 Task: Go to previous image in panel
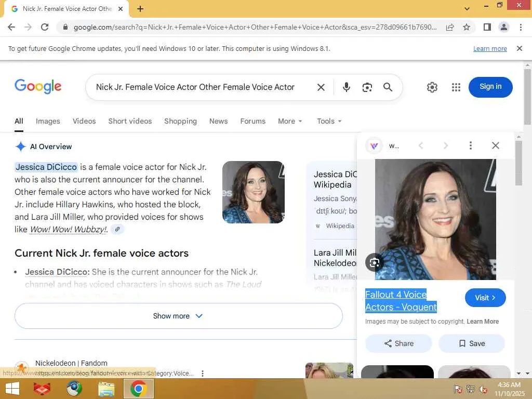click(x=421, y=145)
